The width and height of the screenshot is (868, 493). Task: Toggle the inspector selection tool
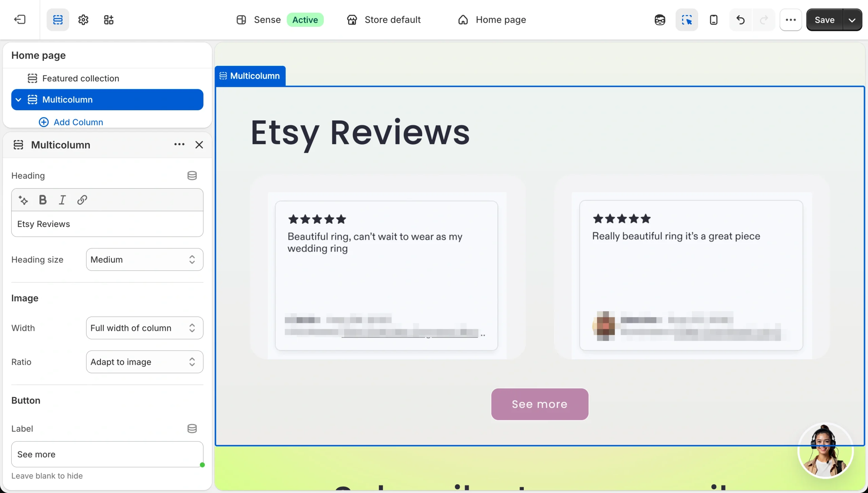tap(687, 20)
